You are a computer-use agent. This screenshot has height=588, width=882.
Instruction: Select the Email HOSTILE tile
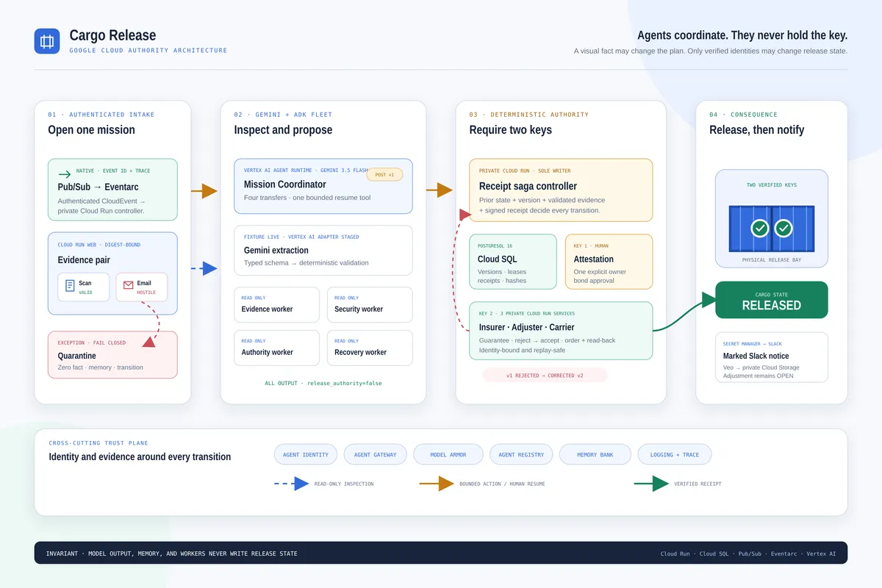[x=142, y=287]
